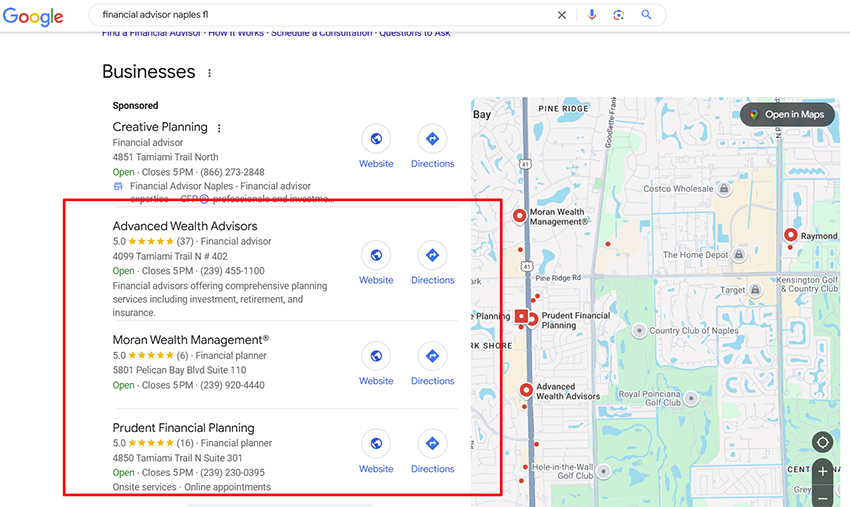Click the Target store marker
850x507 pixels.
pyautogui.click(x=755, y=290)
